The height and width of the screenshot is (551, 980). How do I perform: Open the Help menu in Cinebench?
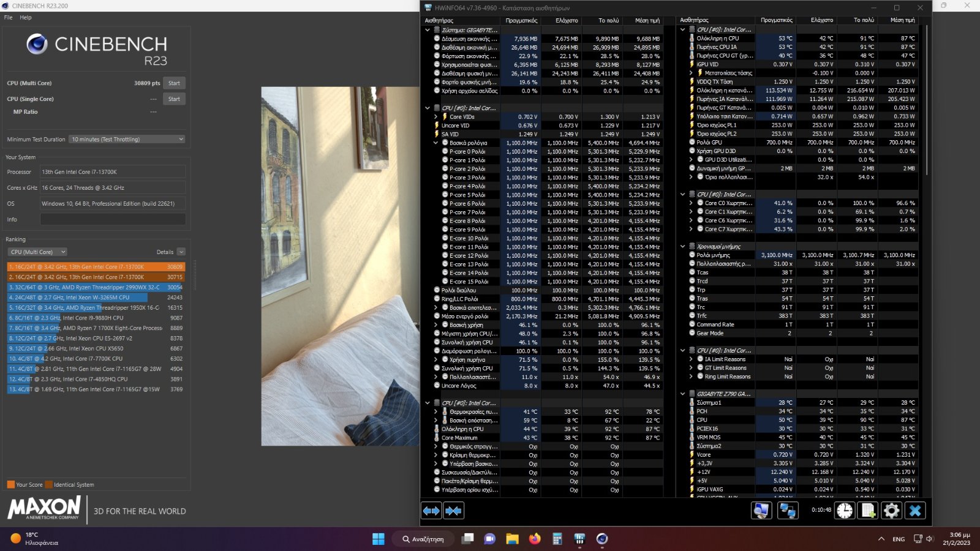[26, 17]
